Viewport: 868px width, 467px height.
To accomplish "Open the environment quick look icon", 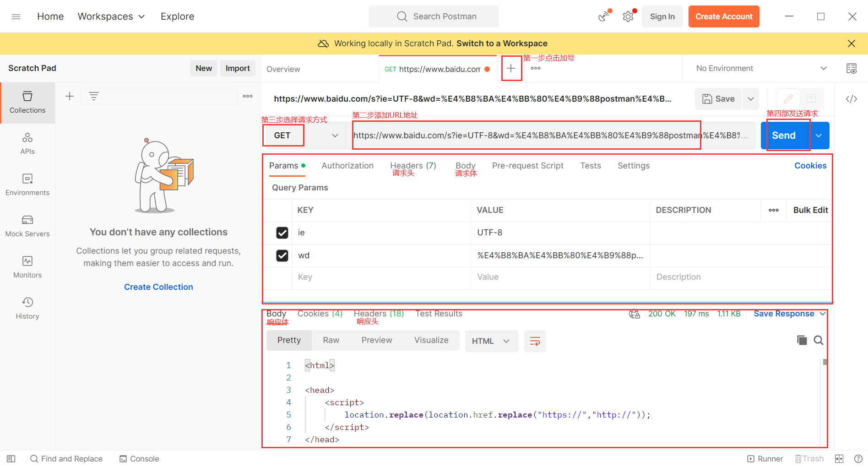I will 852,68.
